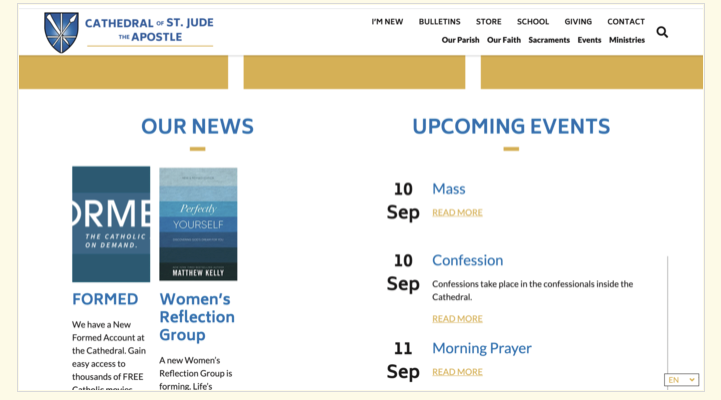Select Events in the secondary navigation
Screen dimensions: 721x400
(x=589, y=40)
